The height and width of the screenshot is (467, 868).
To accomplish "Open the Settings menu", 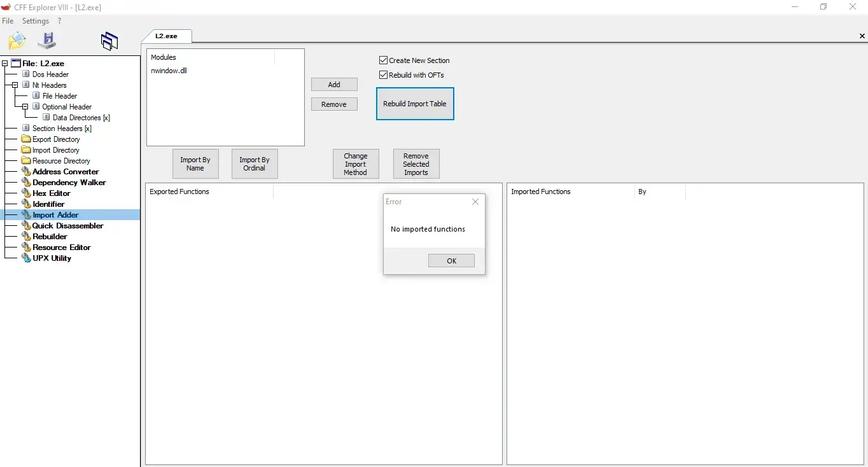I will point(36,21).
